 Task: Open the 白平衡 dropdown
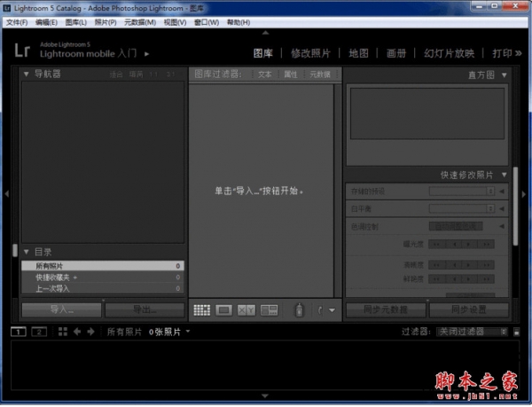[x=462, y=208]
